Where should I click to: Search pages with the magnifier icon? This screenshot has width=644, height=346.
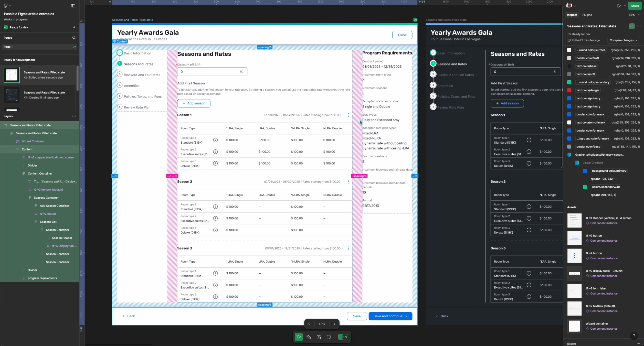click(x=74, y=38)
